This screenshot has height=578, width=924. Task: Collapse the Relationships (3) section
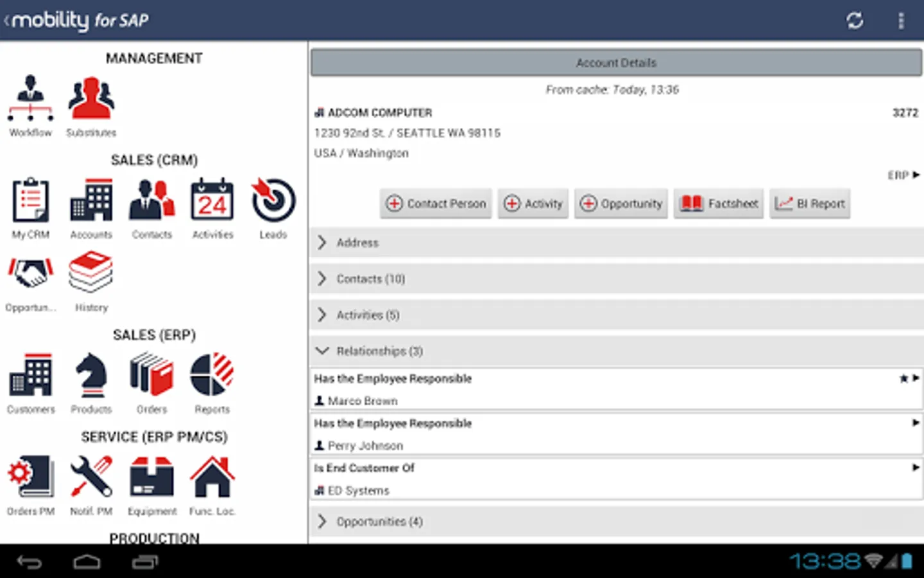click(617, 351)
